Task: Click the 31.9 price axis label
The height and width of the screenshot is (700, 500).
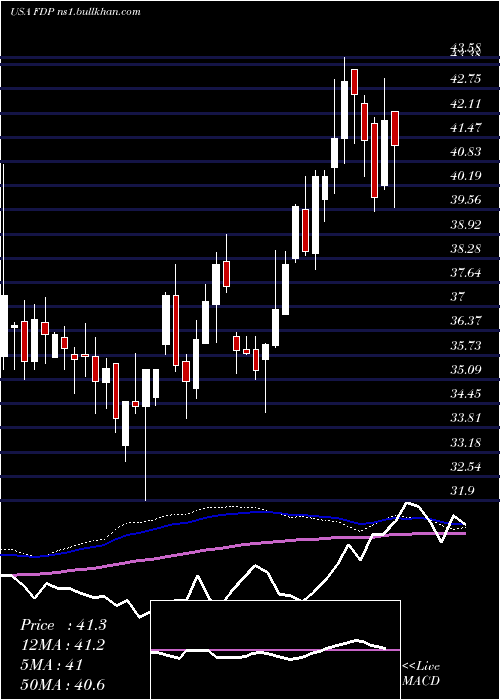Action: pos(462,491)
